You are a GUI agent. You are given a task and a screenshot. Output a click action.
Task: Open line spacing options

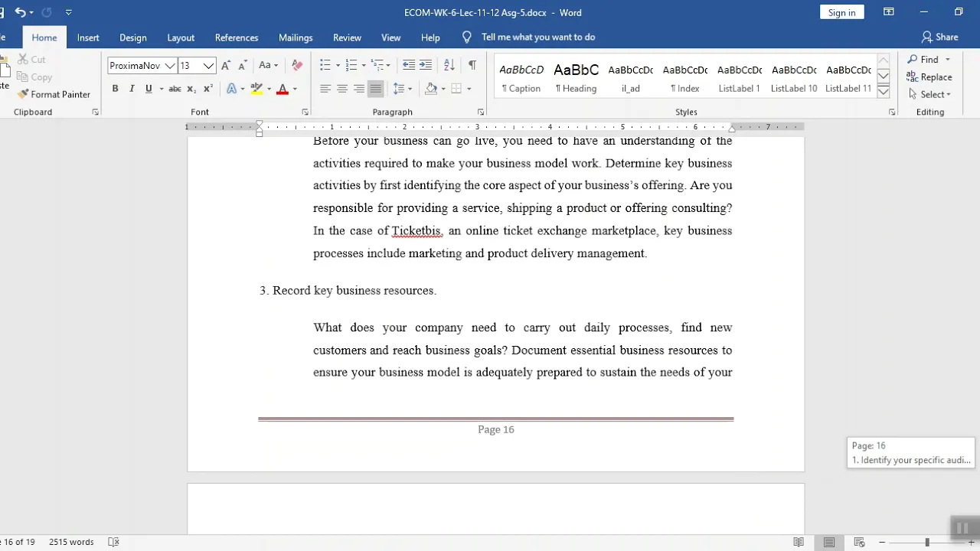click(403, 89)
